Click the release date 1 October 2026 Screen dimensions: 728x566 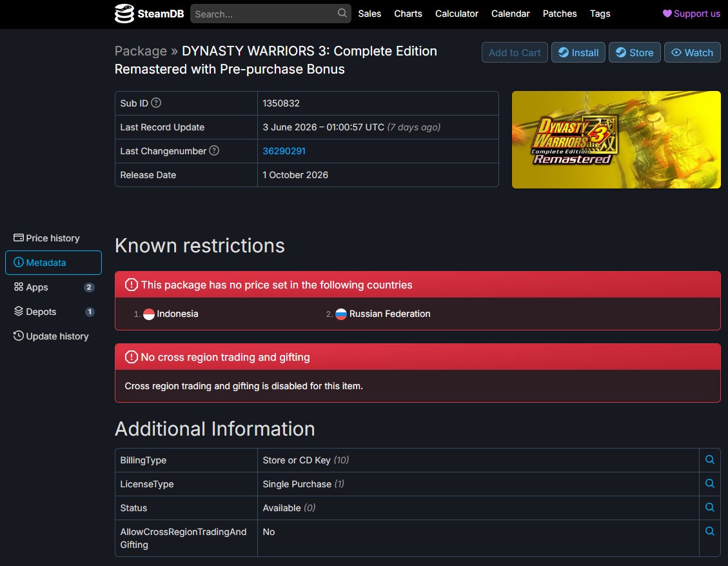point(295,175)
